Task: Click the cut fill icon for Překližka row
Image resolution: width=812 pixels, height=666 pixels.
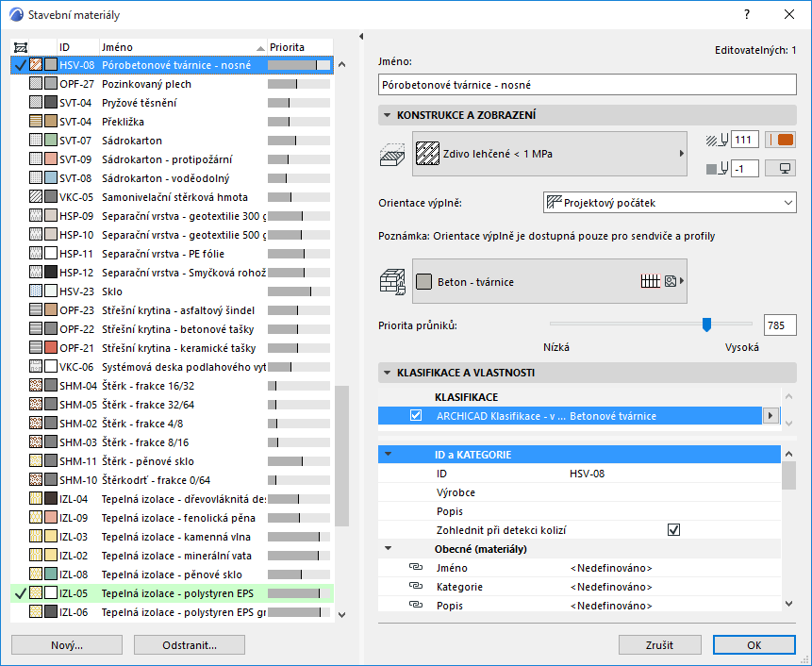Action: coord(36,121)
